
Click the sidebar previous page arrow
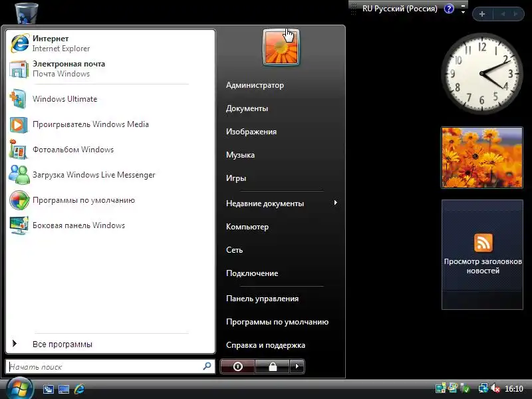[503, 14]
